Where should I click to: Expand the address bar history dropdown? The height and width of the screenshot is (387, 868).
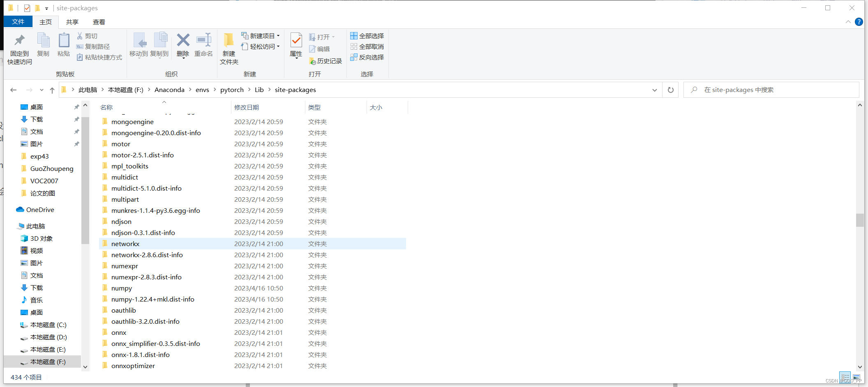[x=654, y=90]
